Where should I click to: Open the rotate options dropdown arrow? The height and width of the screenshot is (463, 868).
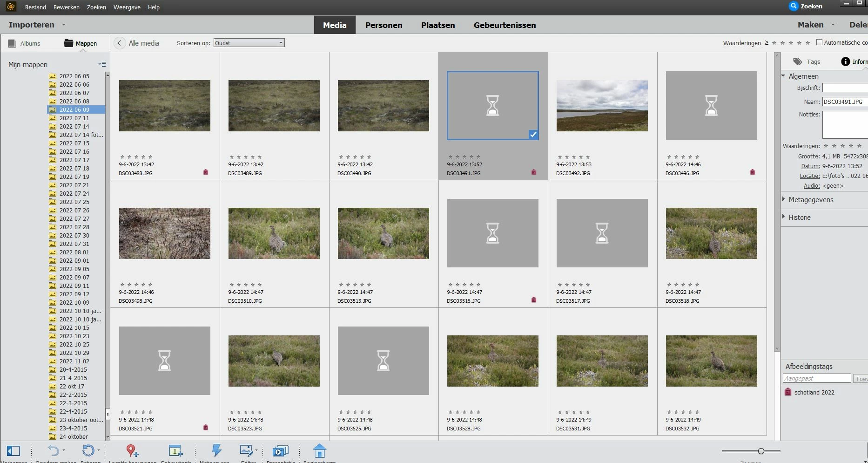pos(99,450)
